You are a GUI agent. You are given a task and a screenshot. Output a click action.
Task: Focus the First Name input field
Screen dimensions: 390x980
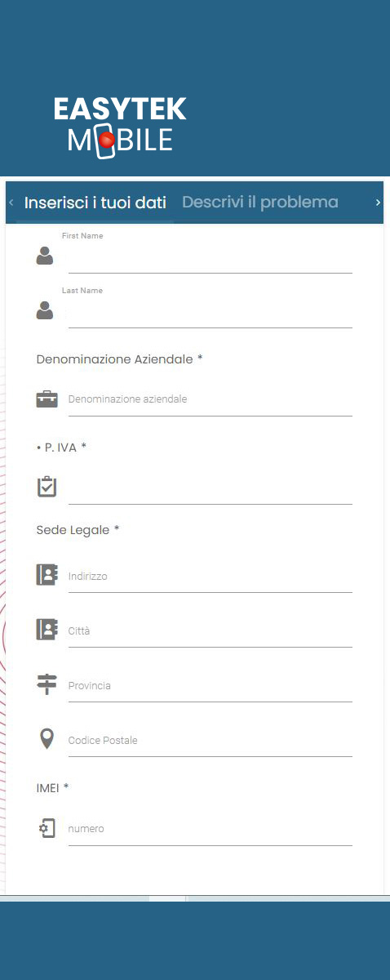tap(211, 260)
